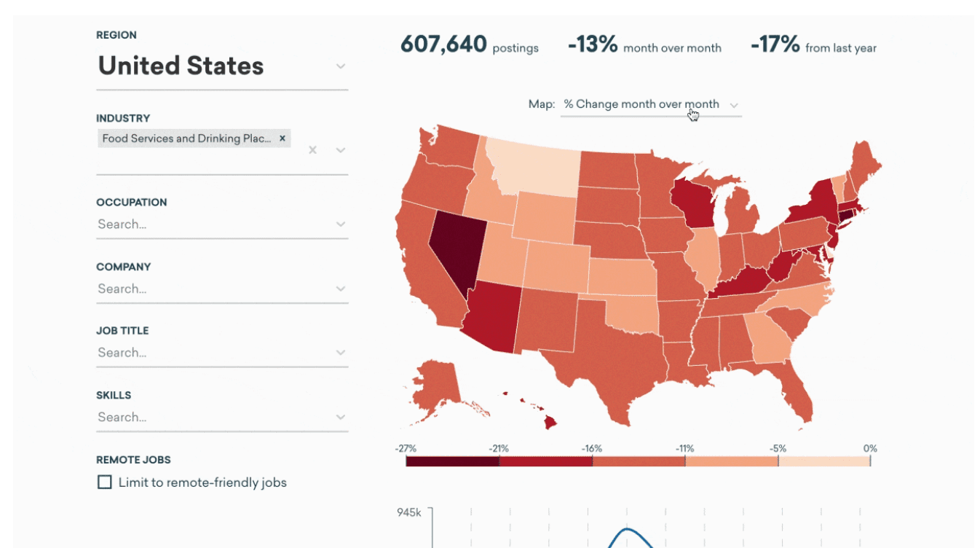Screen dimensions: 980x548
Task: Expand the Company search chevron
Action: (340, 289)
